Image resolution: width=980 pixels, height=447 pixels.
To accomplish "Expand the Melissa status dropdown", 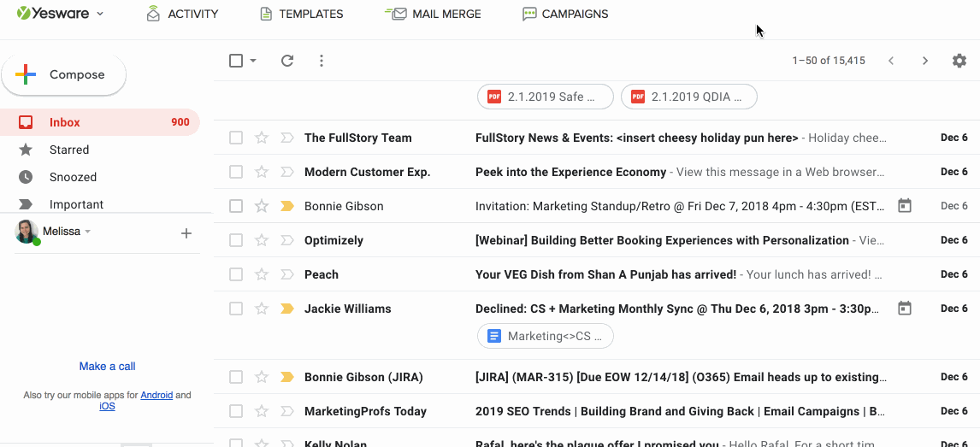I will coord(88,232).
